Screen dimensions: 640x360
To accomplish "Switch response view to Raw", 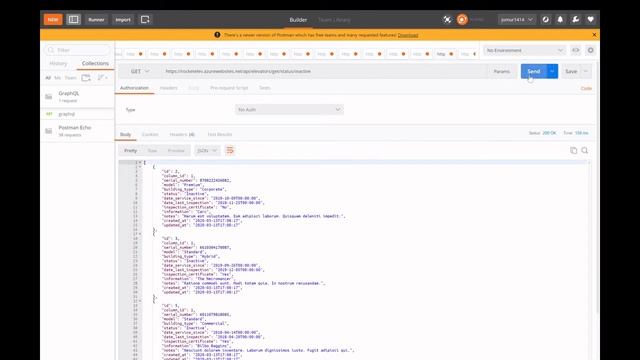I will (152, 151).
